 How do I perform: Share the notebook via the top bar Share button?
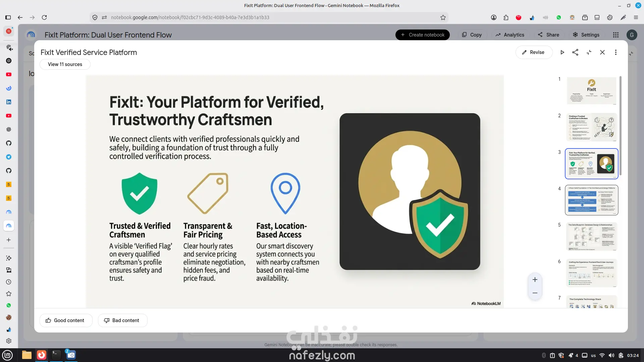(x=548, y=35)
